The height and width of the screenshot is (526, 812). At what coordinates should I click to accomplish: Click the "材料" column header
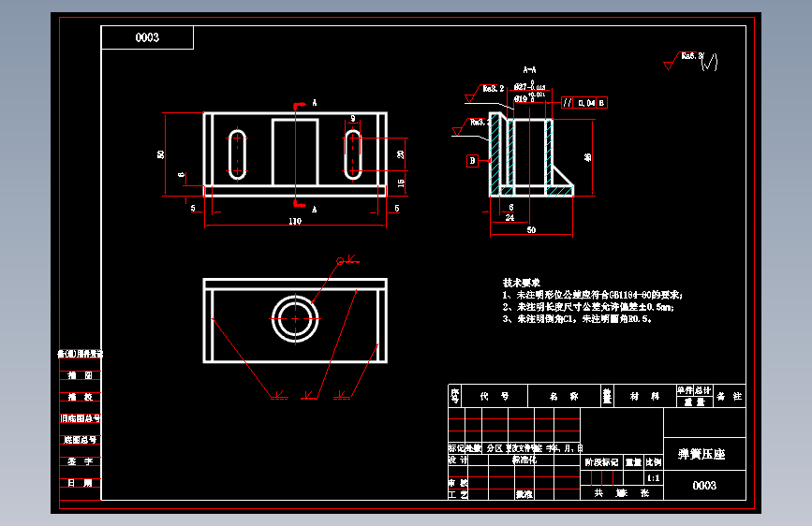644,396
